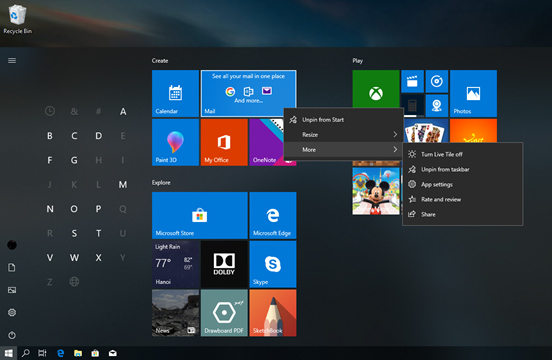The image size is (552, 360).
Task: Jump to letter X apps
Action: [99, 258]
